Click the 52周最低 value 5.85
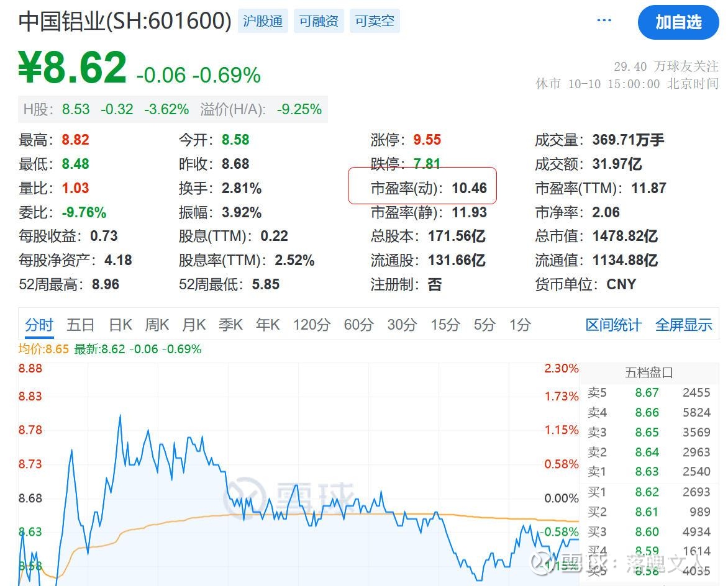 pyautogui.click(x=266, y=284)
